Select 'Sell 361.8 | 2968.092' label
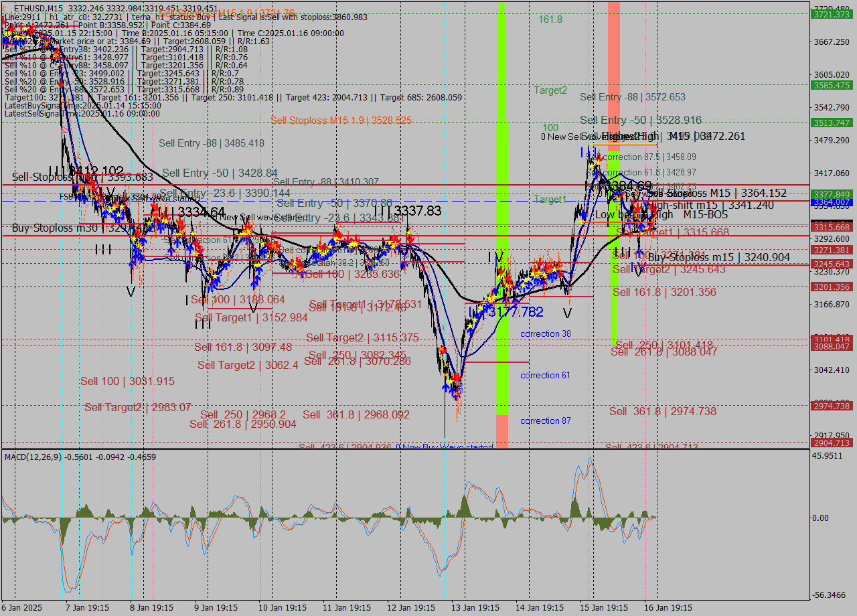The height and width of the screenshot is (616, 857). click(x=356, y=415)
